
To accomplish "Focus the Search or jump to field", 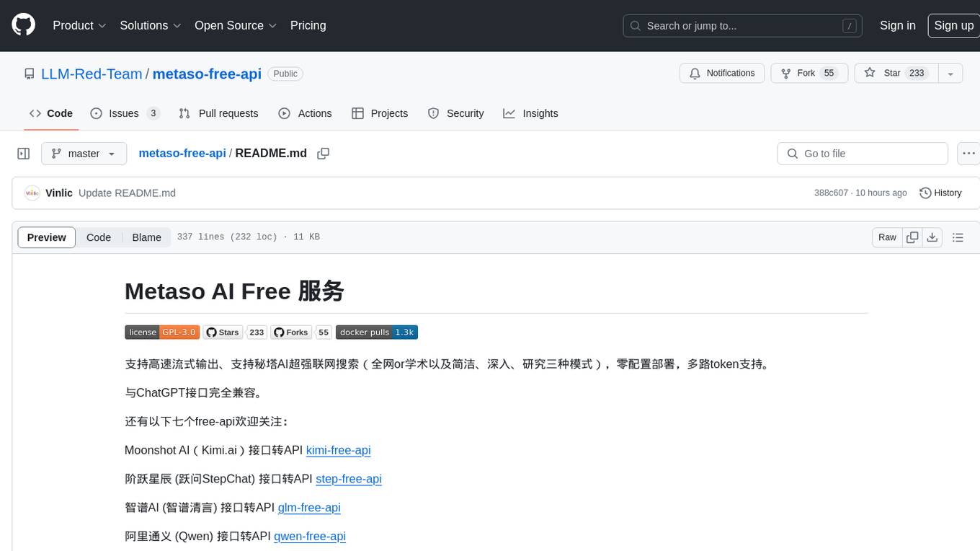I will pos(744,26).
